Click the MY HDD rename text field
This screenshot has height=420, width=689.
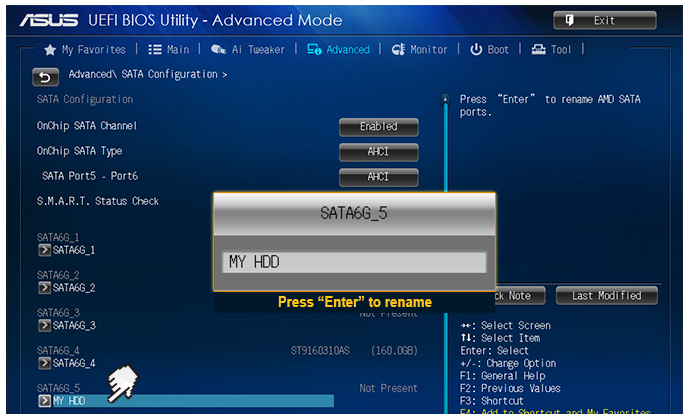[353, 262]
